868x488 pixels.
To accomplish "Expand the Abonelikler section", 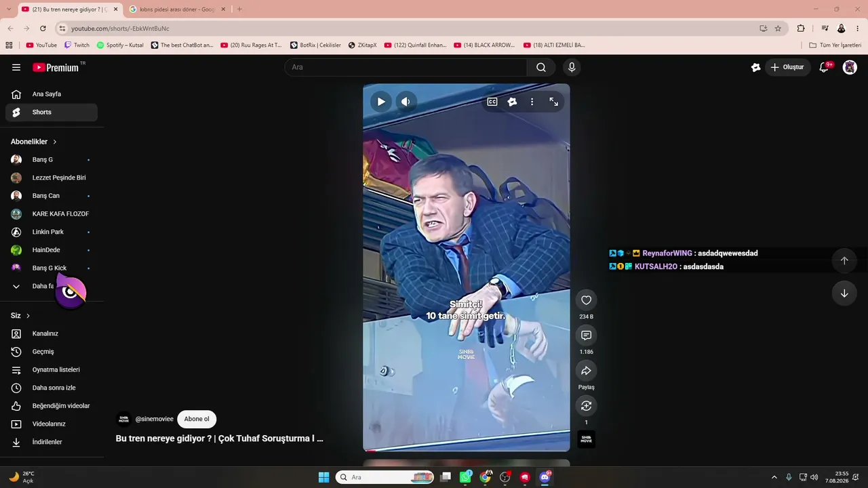I will point(34,142).
